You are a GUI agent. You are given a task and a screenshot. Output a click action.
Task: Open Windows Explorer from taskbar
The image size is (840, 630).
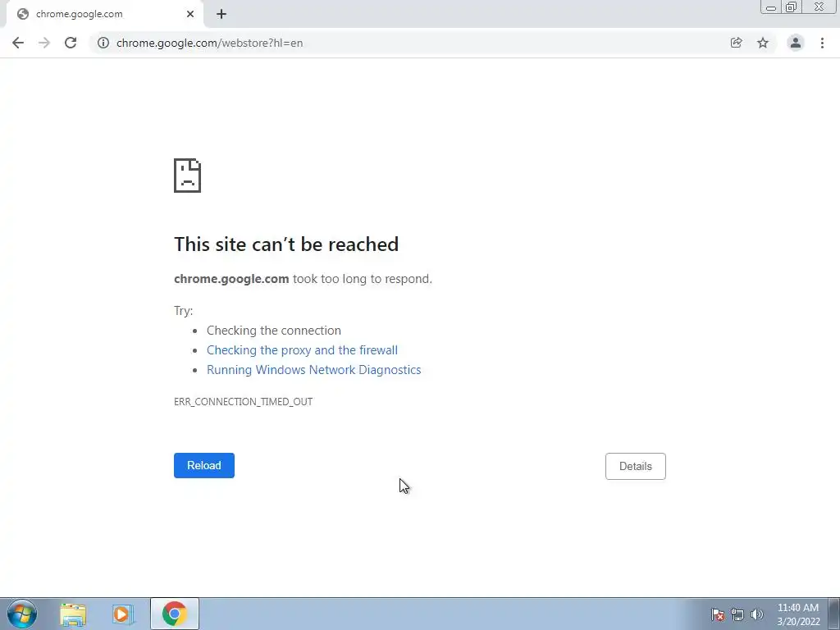[x=73, y=614]
